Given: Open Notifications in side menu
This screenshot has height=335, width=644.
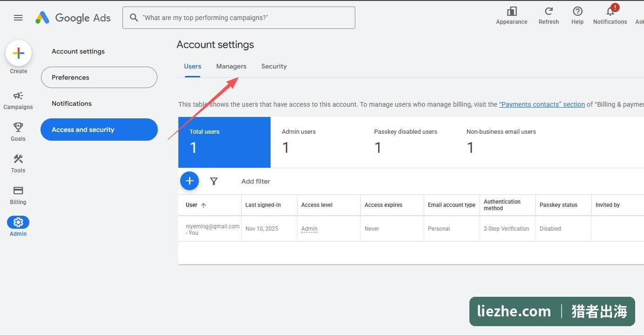Looking at the screenshot, I should [x=72, y=103].
